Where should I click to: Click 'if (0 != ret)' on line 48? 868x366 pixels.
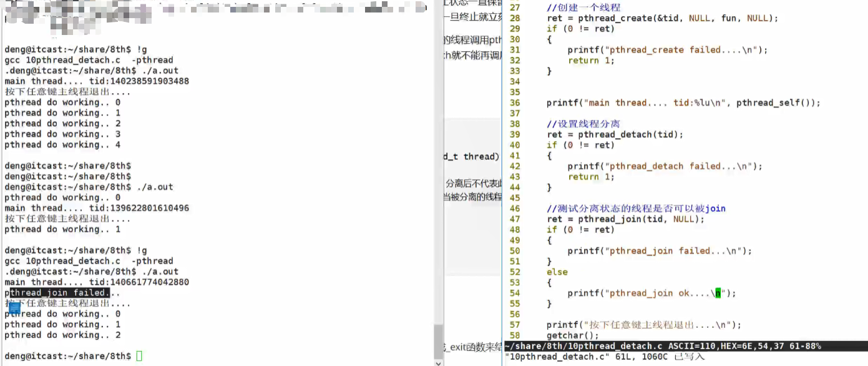(x=580, y=230)
